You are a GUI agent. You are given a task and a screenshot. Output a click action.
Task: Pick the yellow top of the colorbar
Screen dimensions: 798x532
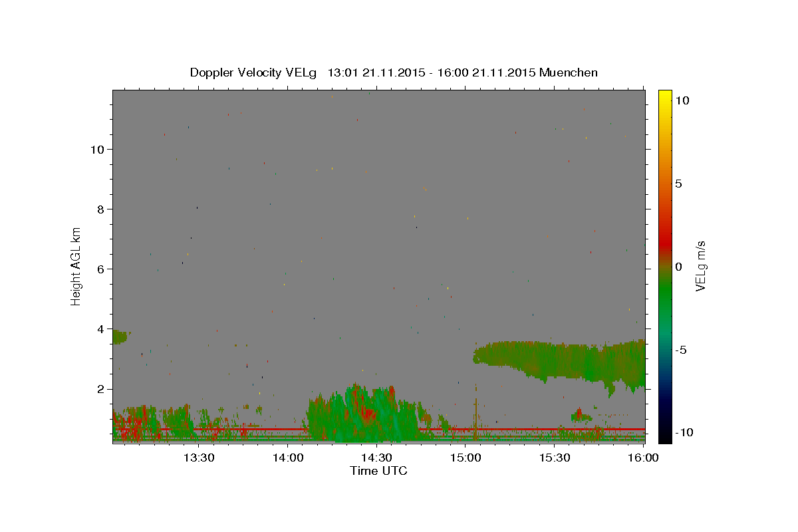tap(665, 96)
